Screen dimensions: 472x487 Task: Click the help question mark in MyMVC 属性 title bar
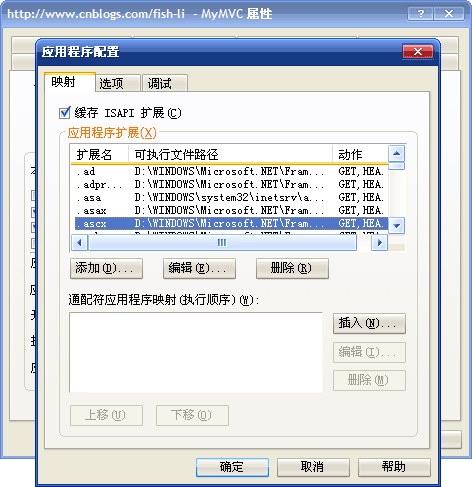(420, 14)
